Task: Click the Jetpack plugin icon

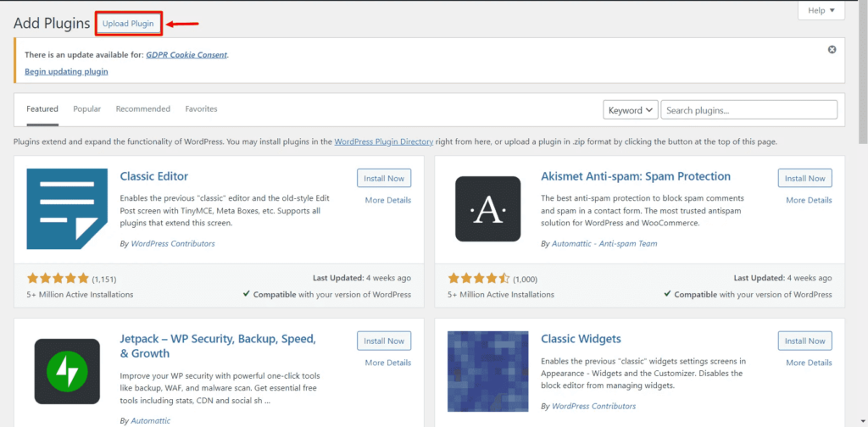Action: coord(67,372)
